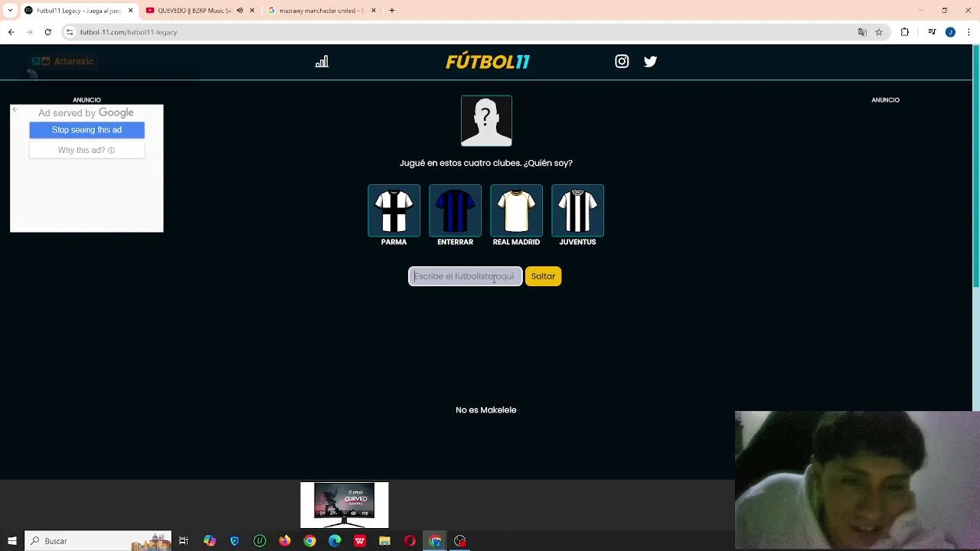Open the statistics bar chart icon

322,61
